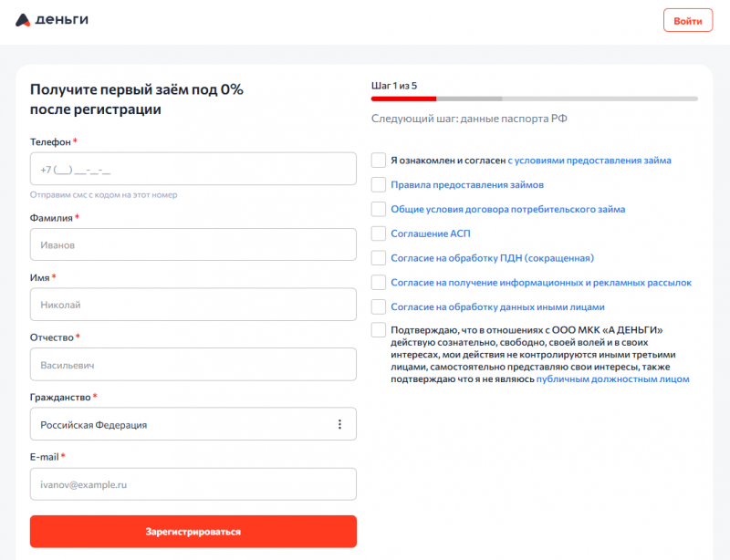Open the citizenship three-dots menu icon
730x560 pixels.
pos(339,424)
